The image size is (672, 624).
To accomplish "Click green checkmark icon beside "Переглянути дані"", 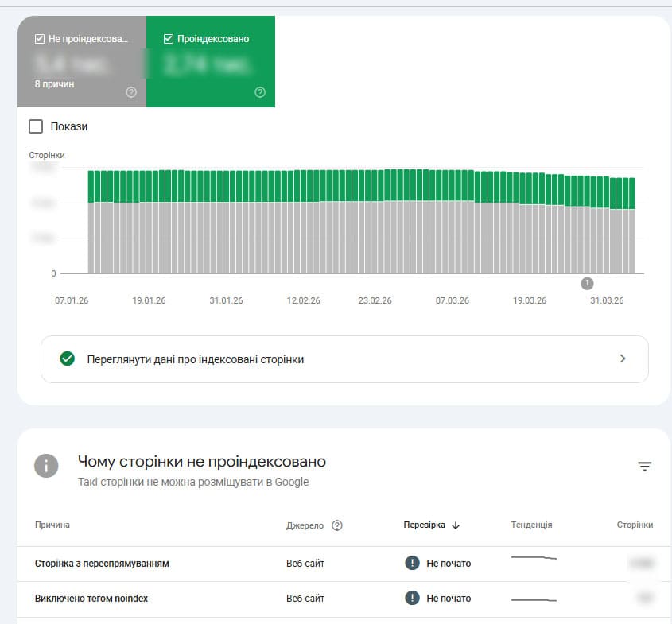I will [x=68, y=359].
